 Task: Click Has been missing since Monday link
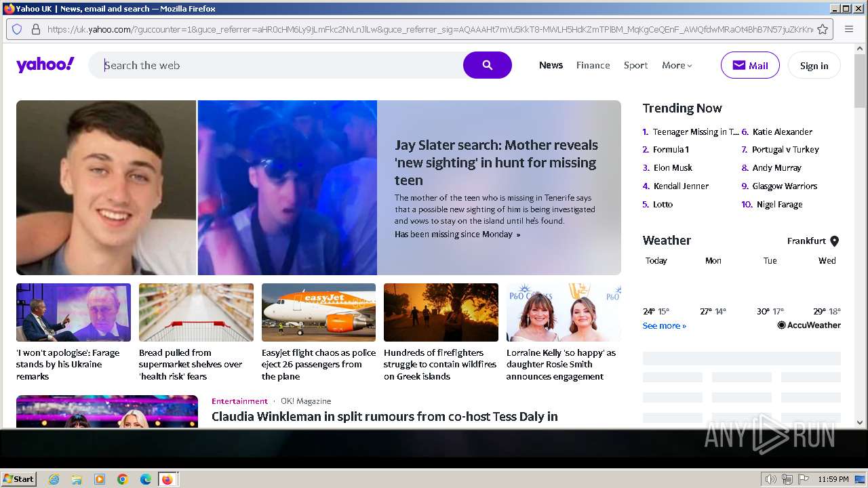457,234
